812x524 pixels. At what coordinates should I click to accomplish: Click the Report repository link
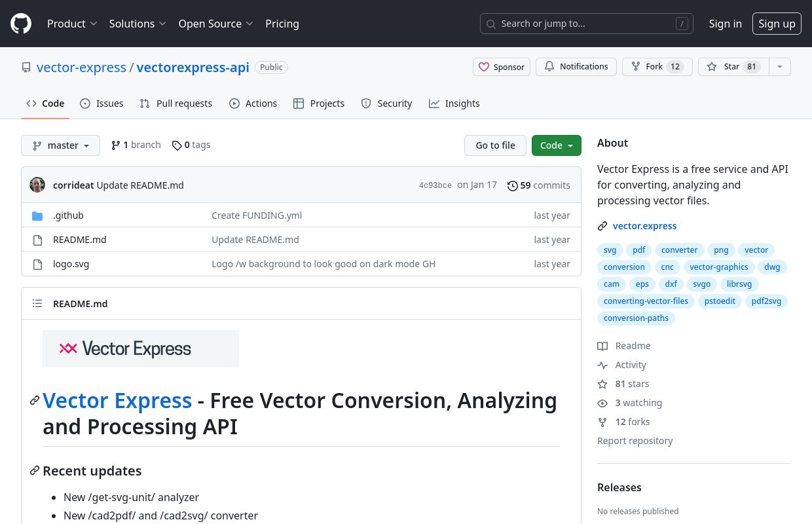(635, 441)
